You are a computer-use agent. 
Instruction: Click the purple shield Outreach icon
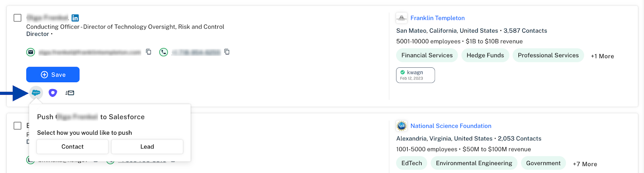tap(53, 93)
